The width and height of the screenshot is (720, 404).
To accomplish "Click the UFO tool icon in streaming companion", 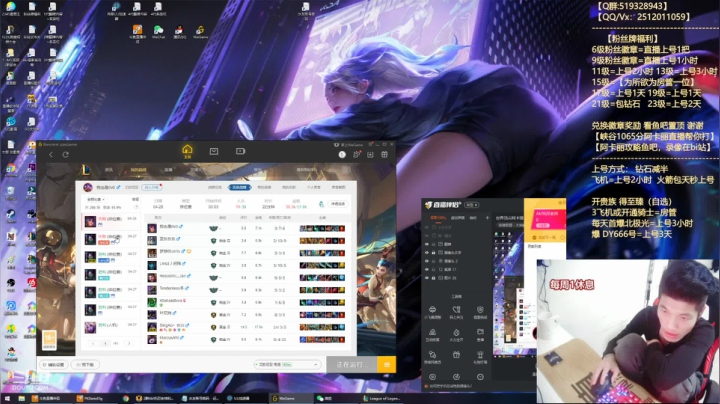I will click(433, 310).
